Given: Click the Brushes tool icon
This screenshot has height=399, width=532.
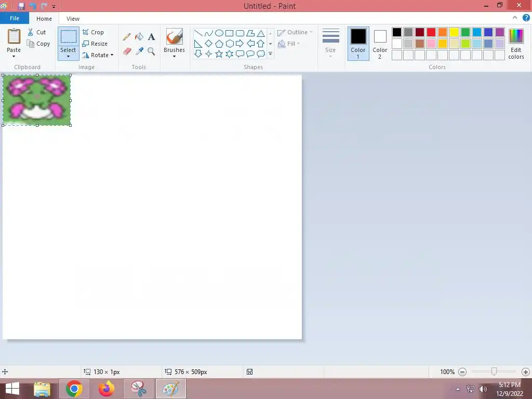Looking at the screenshot, I should pos(175,36).
